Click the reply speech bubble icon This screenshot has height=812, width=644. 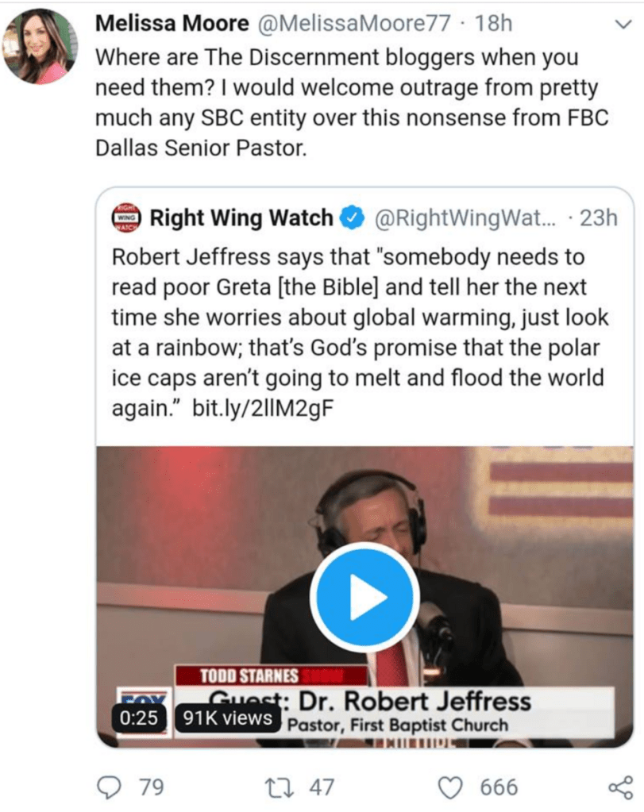109,787
